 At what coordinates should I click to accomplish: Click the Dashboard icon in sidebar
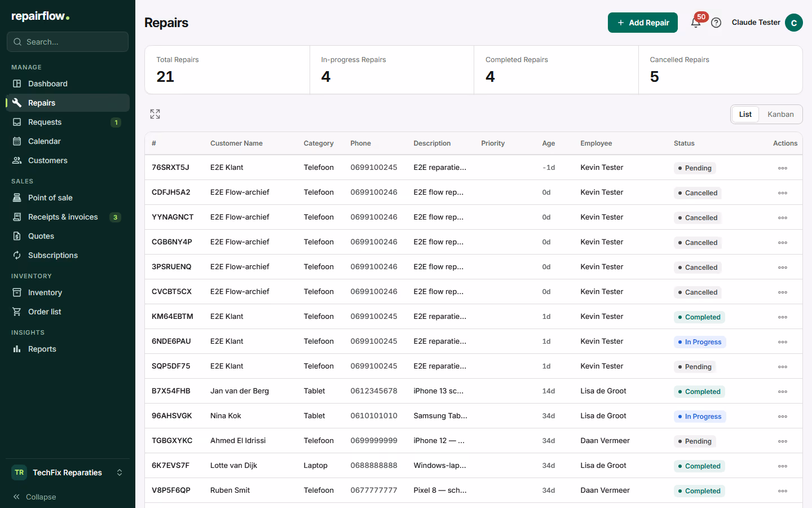coord(17,84)
